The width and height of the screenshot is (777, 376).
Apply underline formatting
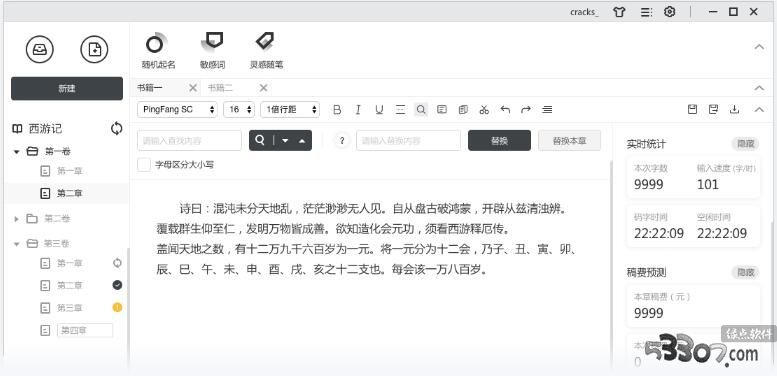(x=379, y=109)
